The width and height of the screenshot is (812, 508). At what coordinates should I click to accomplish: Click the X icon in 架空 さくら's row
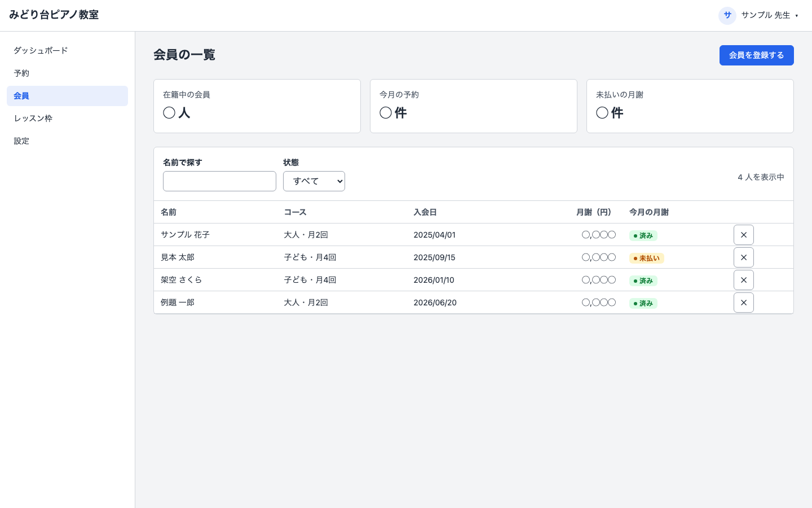coord(743,280)
